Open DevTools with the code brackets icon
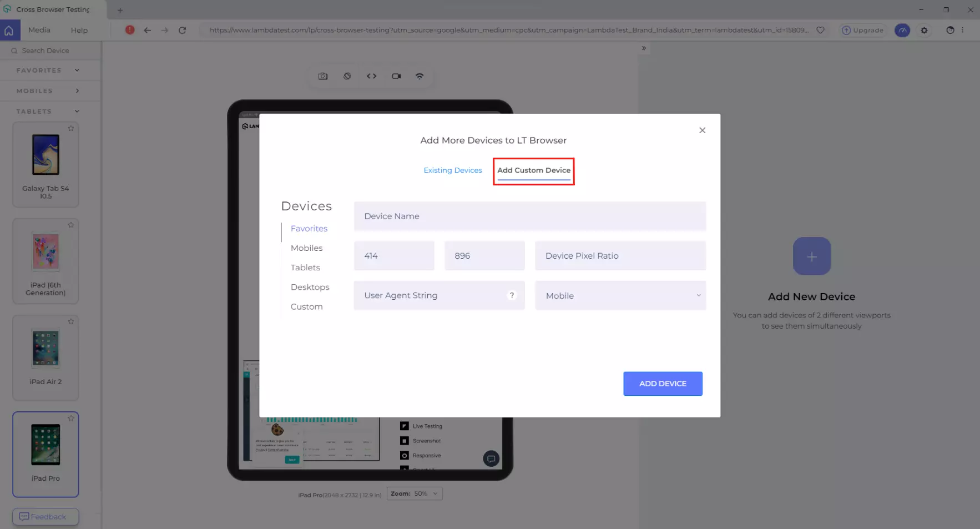Image resolution: width=980 pixels, height=529 pixels. (x=371, y=76)
